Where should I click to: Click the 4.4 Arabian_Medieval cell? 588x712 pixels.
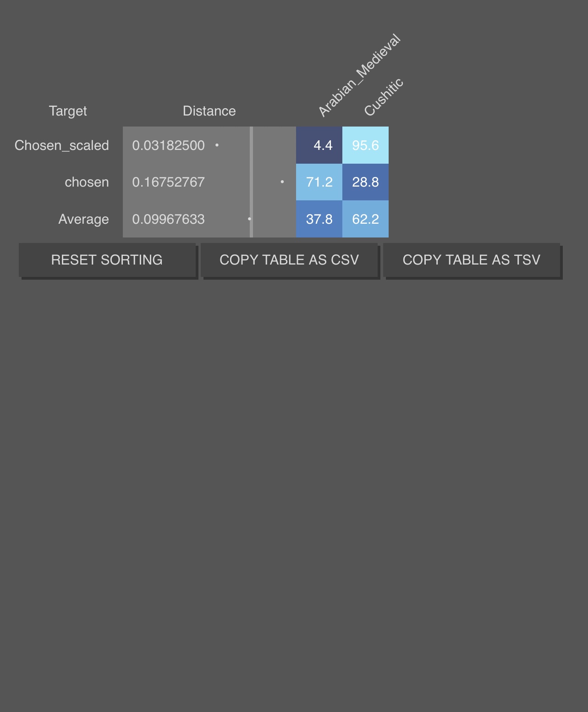point(319,145)
